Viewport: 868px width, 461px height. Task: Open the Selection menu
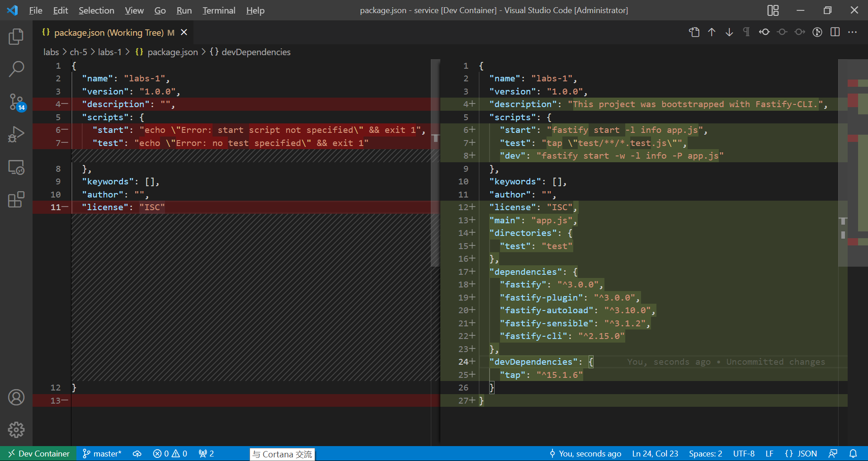coord(96,10)
